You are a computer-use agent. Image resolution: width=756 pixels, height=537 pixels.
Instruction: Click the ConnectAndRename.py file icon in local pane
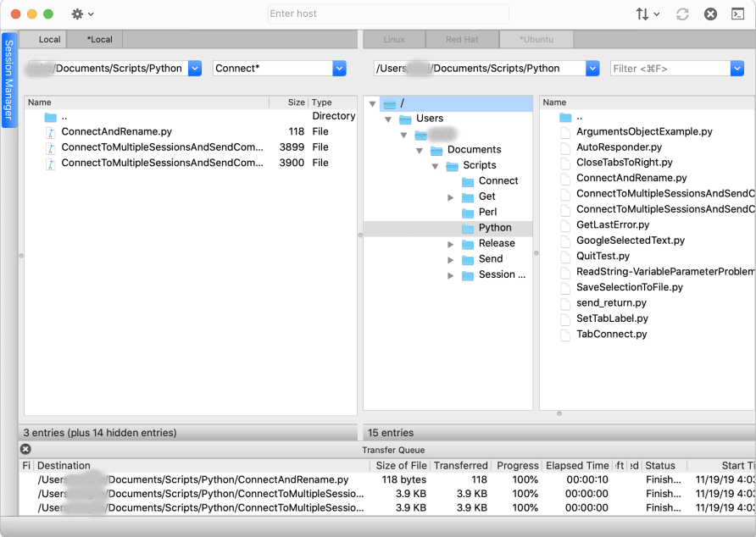tap(50, 132)
